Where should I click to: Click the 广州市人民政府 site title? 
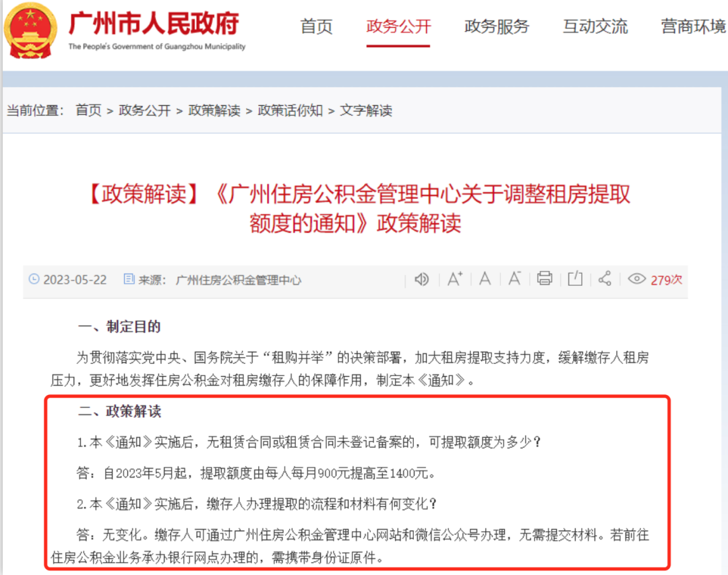pyautogui.click(x=154, y=23)
